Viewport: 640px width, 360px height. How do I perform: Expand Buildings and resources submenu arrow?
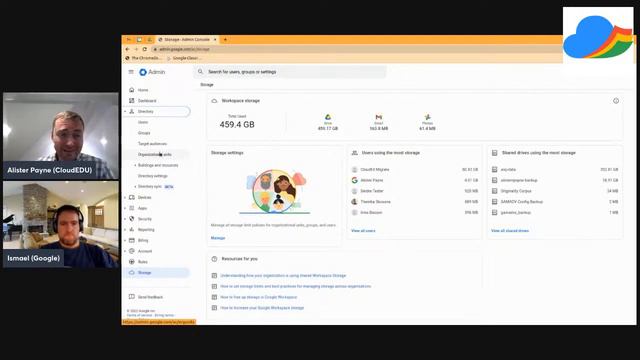[135, 165]
